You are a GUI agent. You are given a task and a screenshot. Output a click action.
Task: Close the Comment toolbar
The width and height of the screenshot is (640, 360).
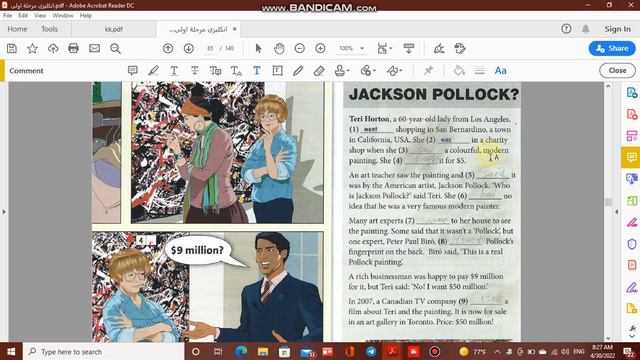(617, 71)
